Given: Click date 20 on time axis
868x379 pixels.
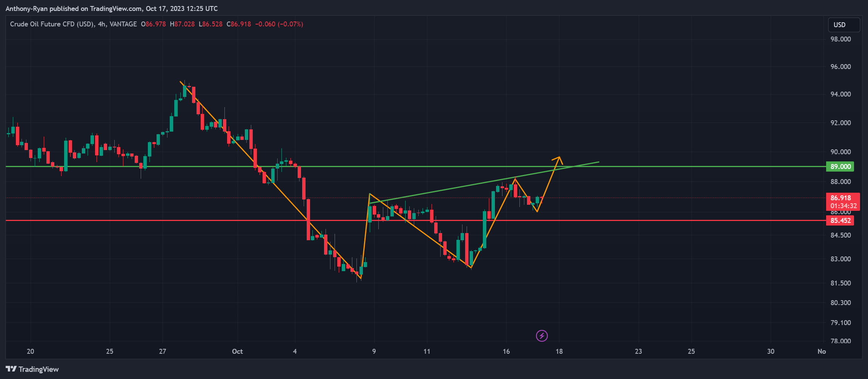Looking at the screenshot, I should [31, 351].
